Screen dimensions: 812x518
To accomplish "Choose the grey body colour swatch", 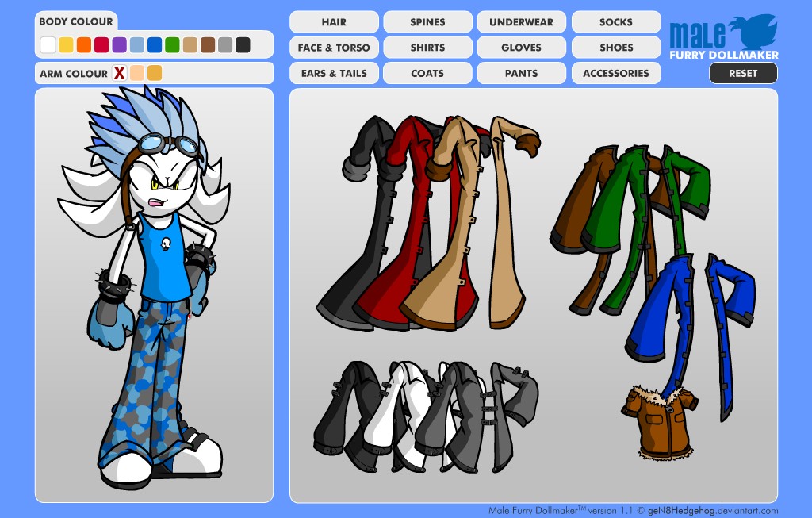I will pyautogui.click(x=225, y=45).
